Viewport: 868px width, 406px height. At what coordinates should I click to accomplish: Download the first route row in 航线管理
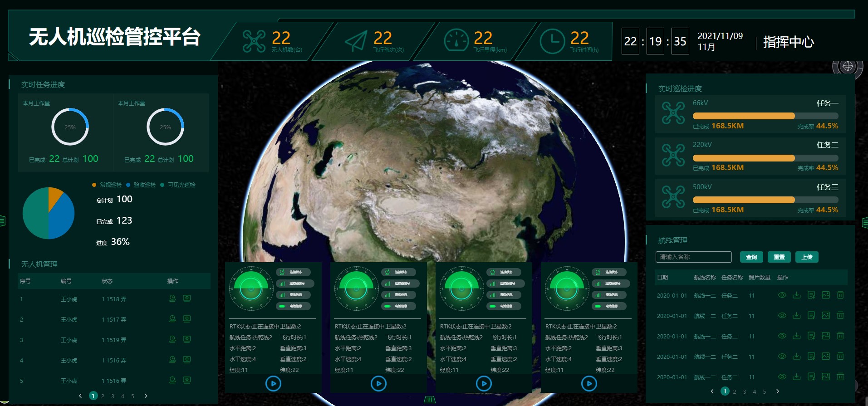tap(796, 295)
